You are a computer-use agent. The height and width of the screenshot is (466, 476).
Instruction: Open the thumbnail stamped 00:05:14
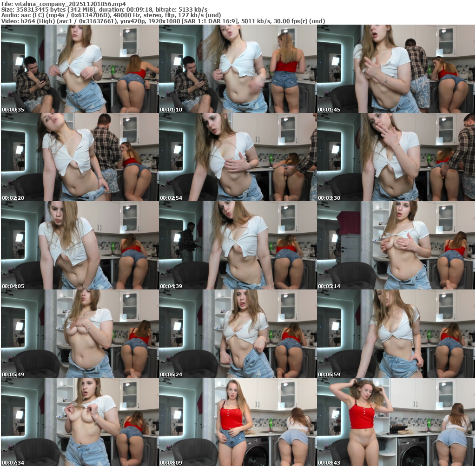tap(396, 245)
